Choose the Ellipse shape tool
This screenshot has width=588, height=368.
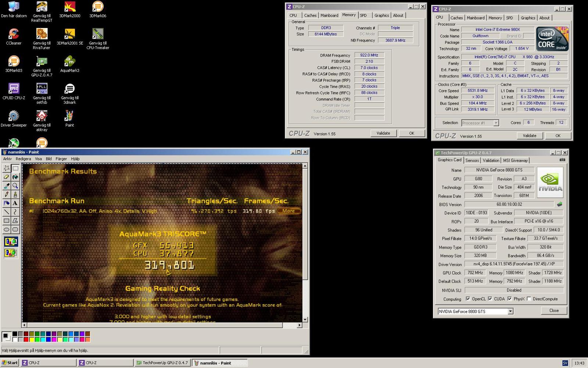pyautogui.click(x=7, y=230)
